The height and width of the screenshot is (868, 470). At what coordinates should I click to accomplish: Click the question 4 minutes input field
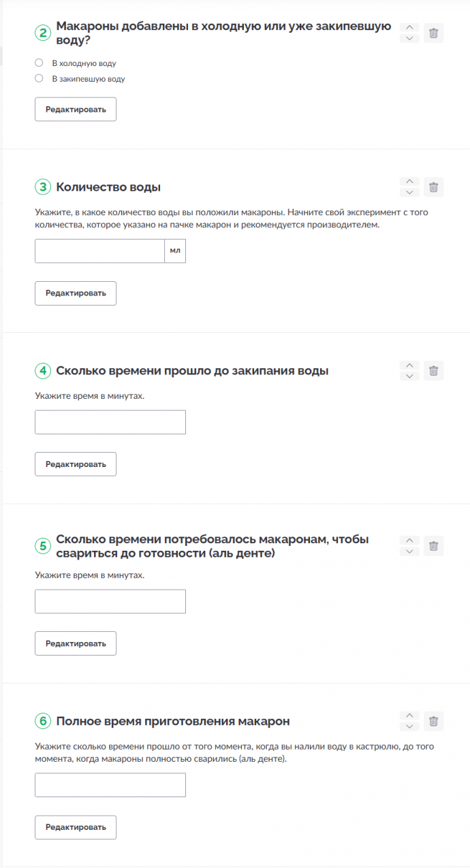tap(110, 422)
